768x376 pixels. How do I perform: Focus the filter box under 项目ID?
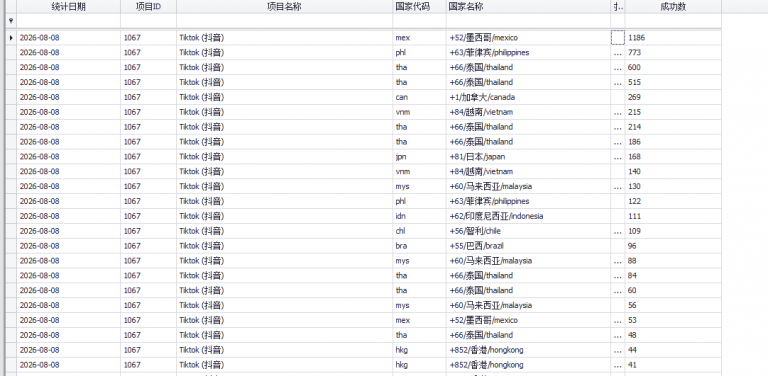pos(148,21)
